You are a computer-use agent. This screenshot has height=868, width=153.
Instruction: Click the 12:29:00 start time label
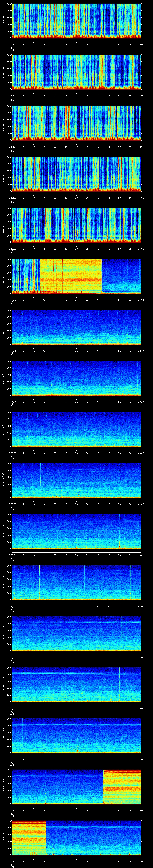coord(12,44)
